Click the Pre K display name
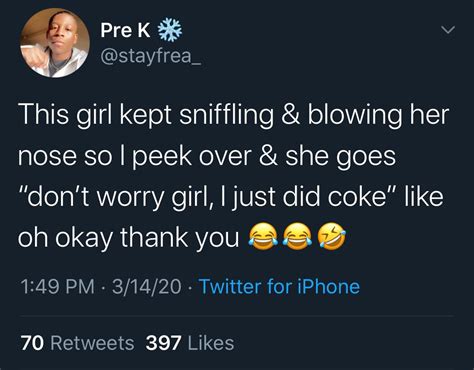This screenshot has height=370, width=474. (125, 30)
